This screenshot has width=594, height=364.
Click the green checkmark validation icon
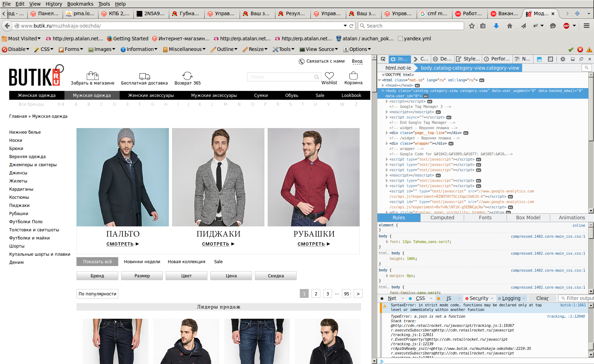coord(571,50)
